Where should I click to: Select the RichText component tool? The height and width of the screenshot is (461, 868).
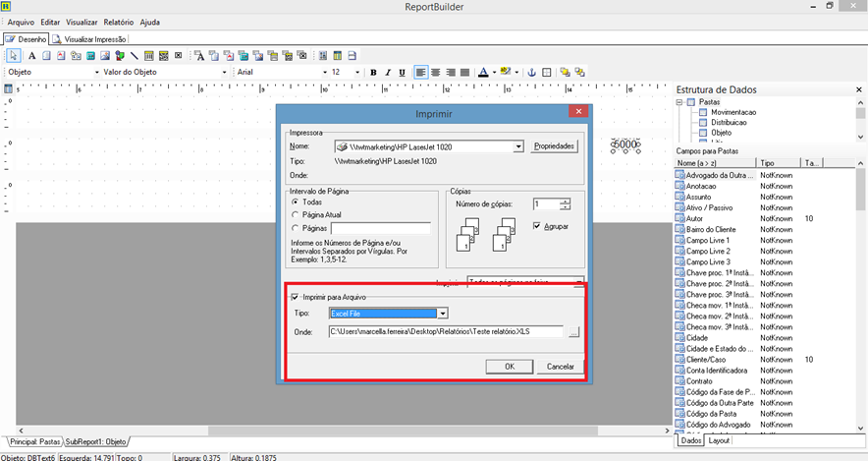[x=61, y=55]
